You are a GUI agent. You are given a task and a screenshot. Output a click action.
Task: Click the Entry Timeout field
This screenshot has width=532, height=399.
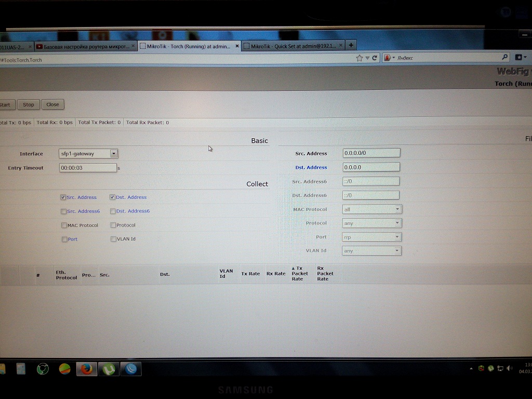pyautogui.click(x=88, y=168)
